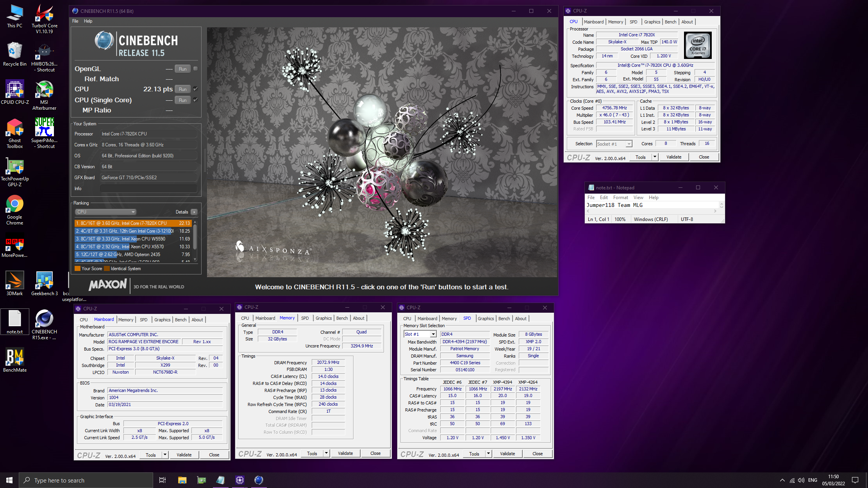Open Windows Start menu
Image resolution: width=868 pixels, height=488 pixels.
(x=9, y=480)
